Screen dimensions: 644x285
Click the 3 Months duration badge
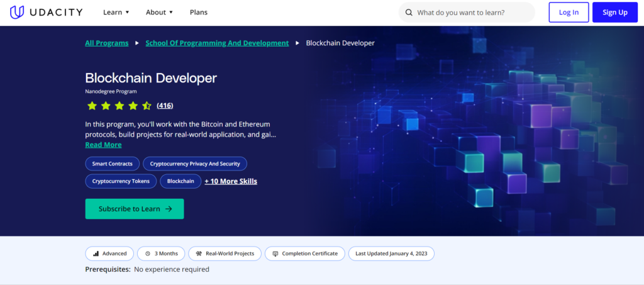tap(161, 254)
